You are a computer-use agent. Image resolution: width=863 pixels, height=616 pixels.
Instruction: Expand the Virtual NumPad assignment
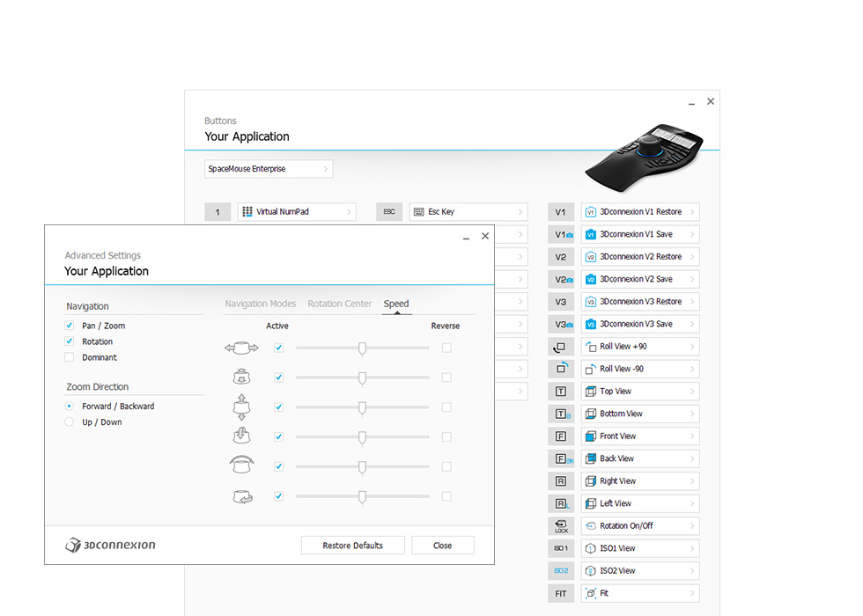(297, 212)
